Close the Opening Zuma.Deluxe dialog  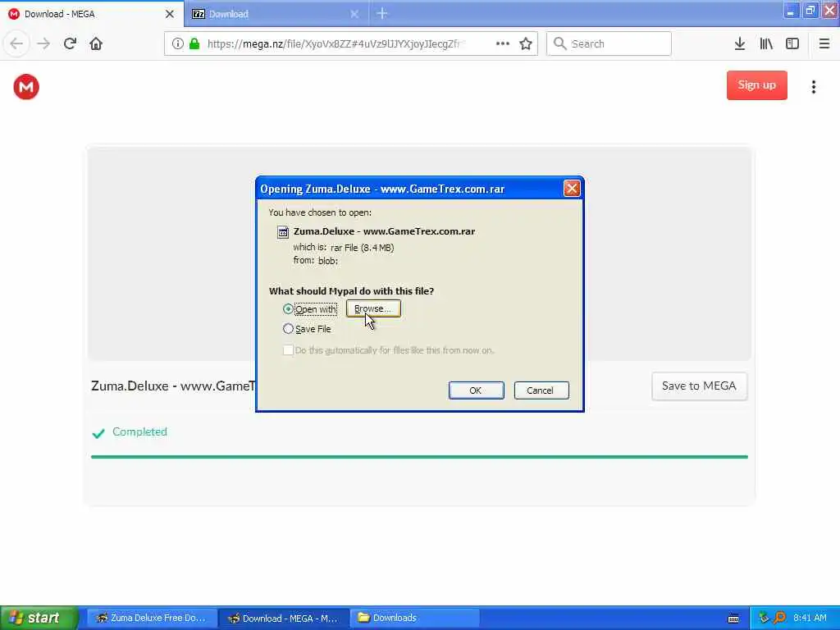pyautogui.click(x=572, y=188)
